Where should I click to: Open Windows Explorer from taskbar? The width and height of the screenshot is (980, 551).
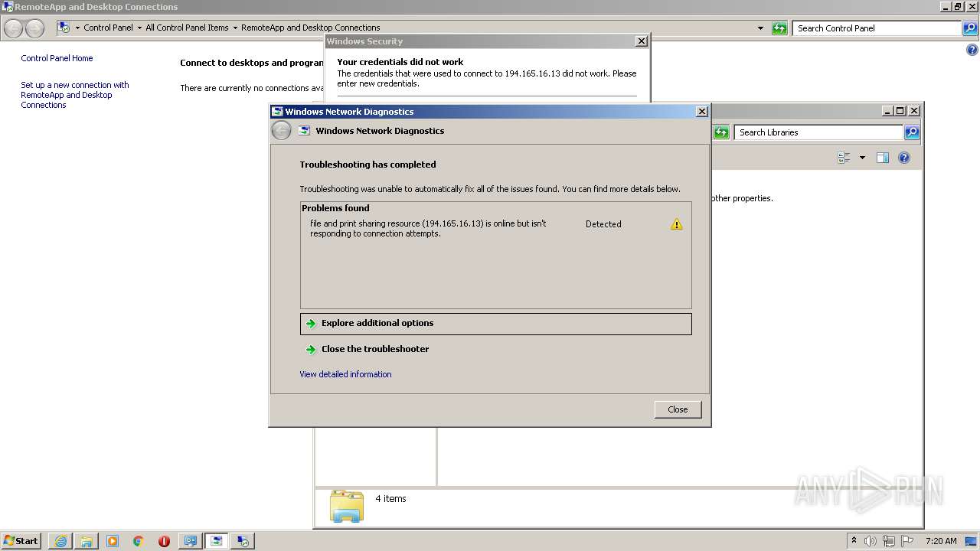tap(87, 541)
